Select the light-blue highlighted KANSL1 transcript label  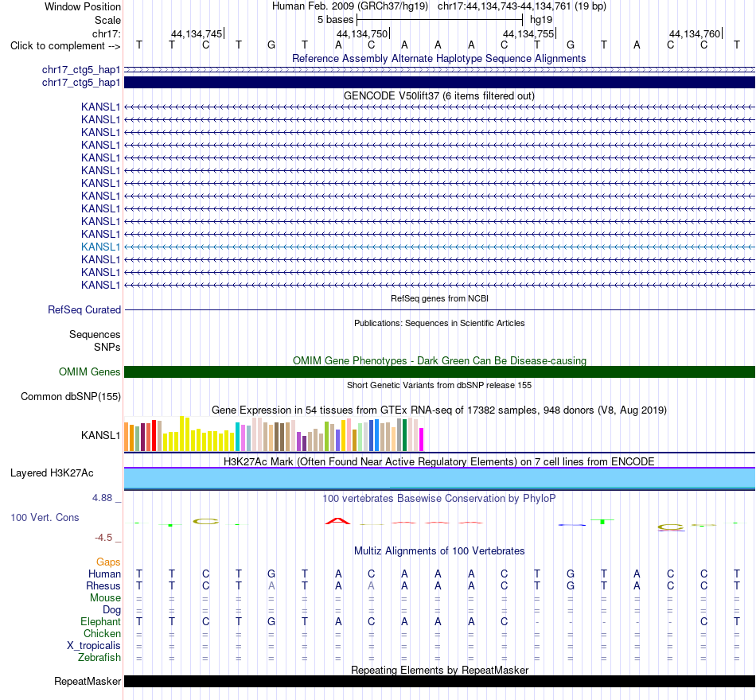coord(100,247)
